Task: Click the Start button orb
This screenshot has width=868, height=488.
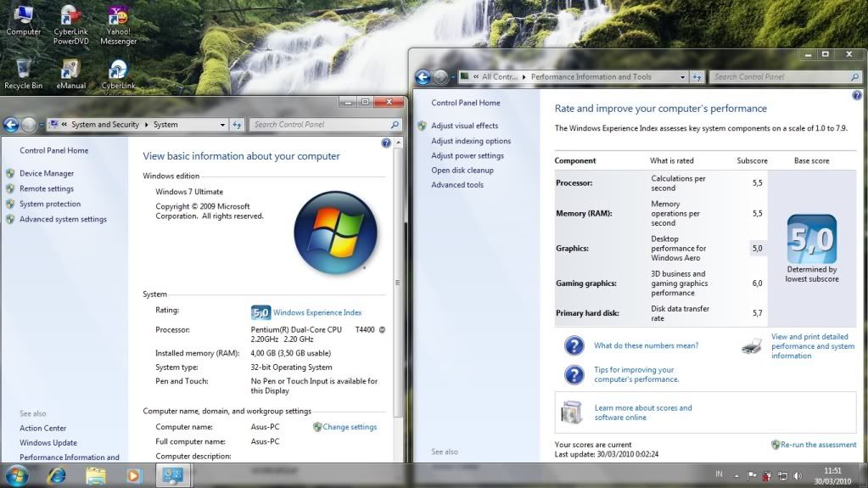Action: coord(17,475)
